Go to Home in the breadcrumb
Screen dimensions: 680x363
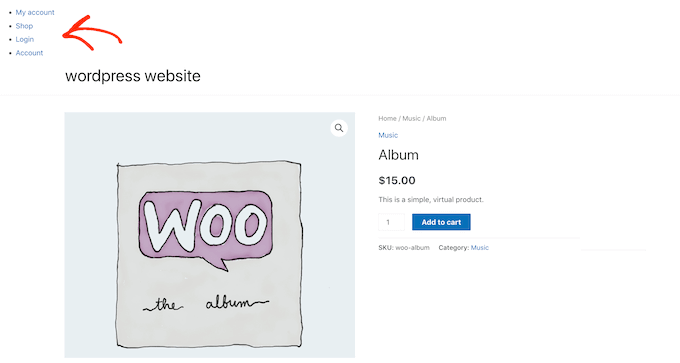coord(387,118)
